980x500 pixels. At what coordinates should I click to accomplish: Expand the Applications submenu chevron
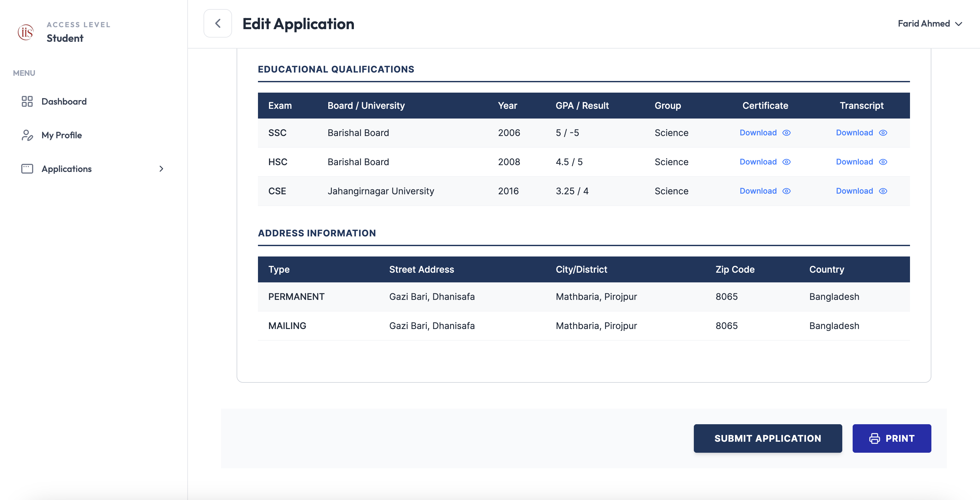point(161,168)
